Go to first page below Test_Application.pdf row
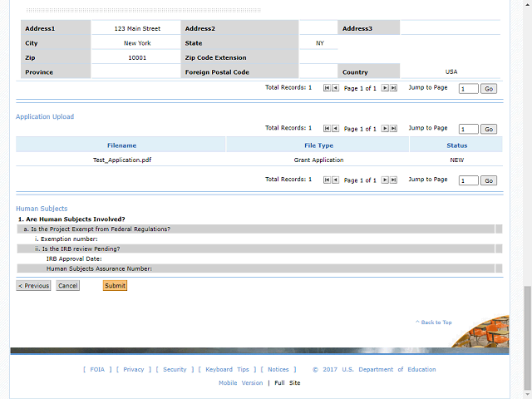 coord(327,180)
